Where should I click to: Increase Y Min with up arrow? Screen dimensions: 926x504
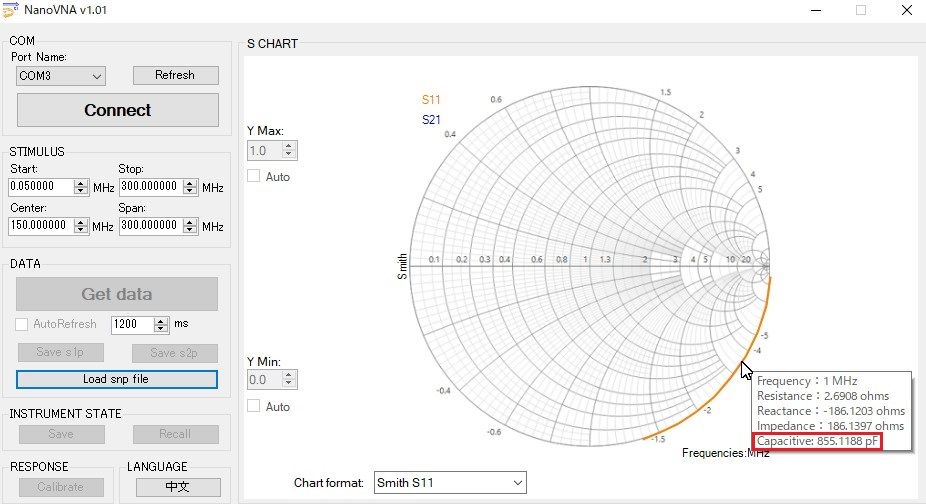(289, 375)
